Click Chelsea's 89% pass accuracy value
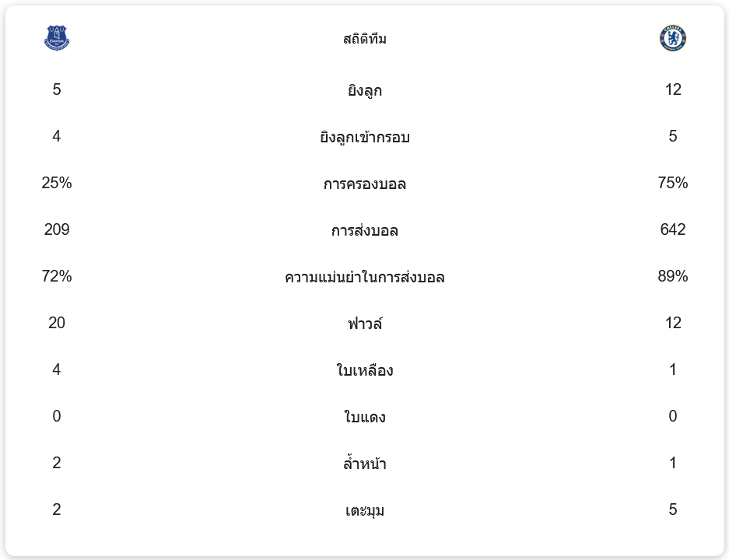 [673, 276]
